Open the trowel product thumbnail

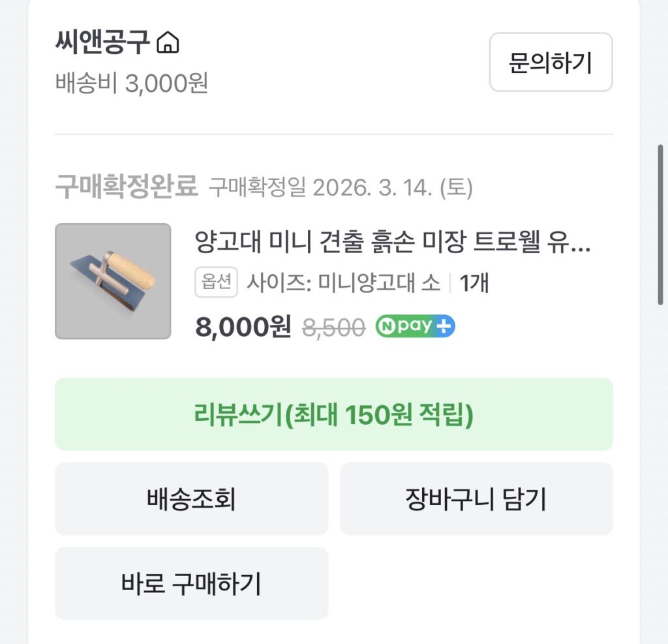pyautogui.click(x=113, y=281)
